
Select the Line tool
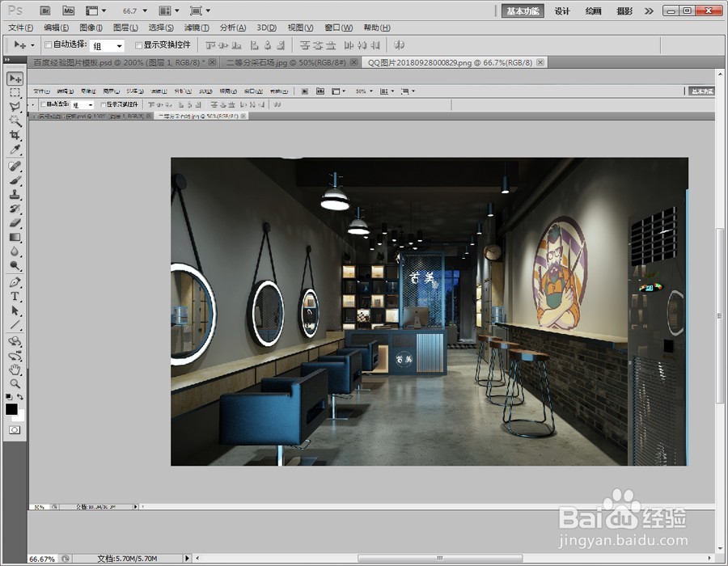(x=15, y=324)
